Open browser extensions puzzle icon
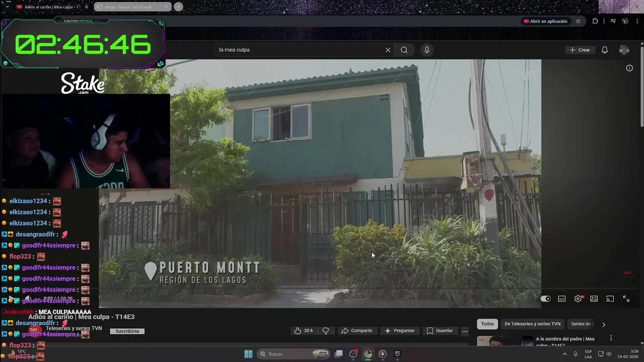 click(595, 21)
